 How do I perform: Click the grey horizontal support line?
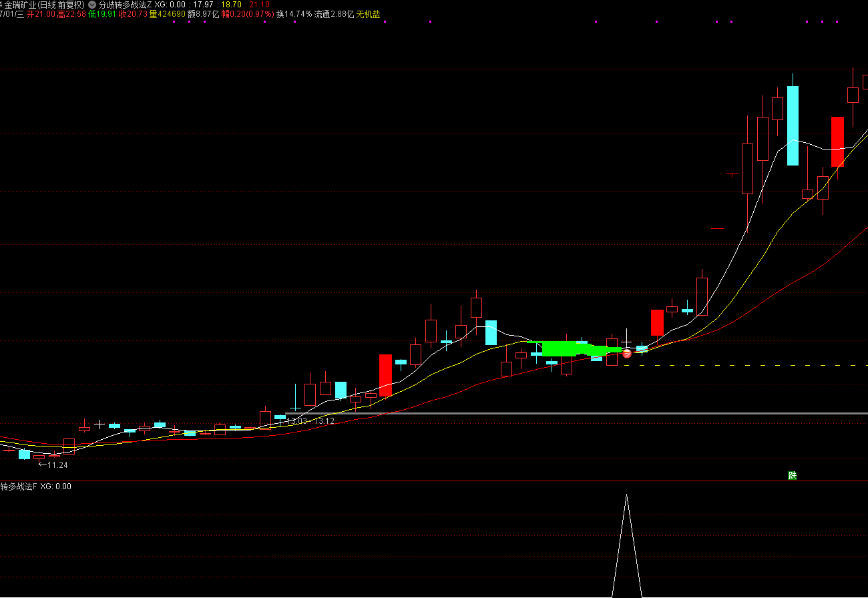coord(576,414)
